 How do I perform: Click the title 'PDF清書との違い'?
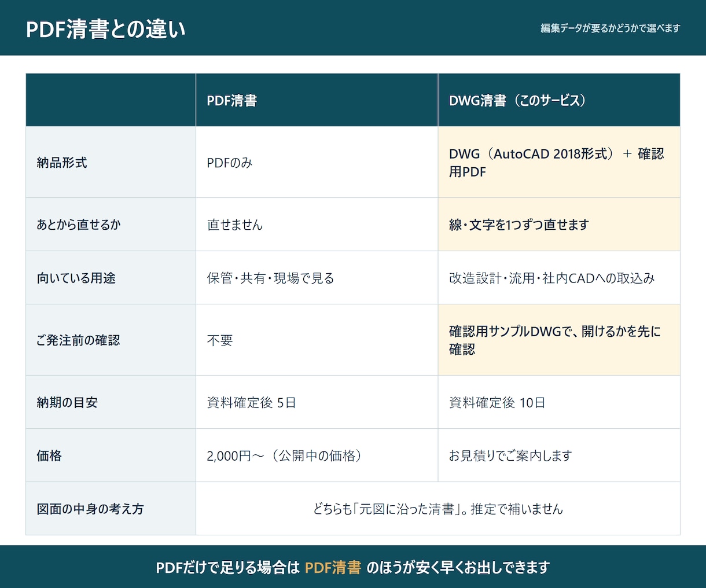tap(105, 29)
